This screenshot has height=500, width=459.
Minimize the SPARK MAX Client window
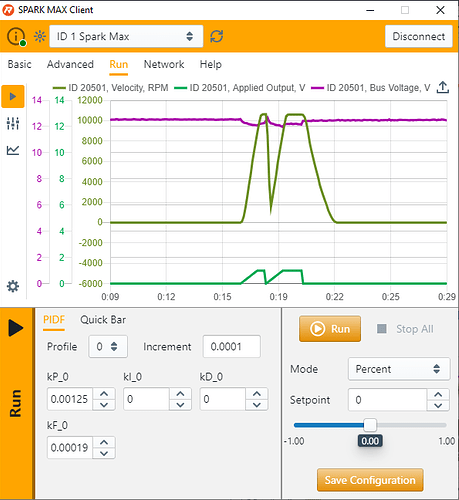tap(370, 10)
